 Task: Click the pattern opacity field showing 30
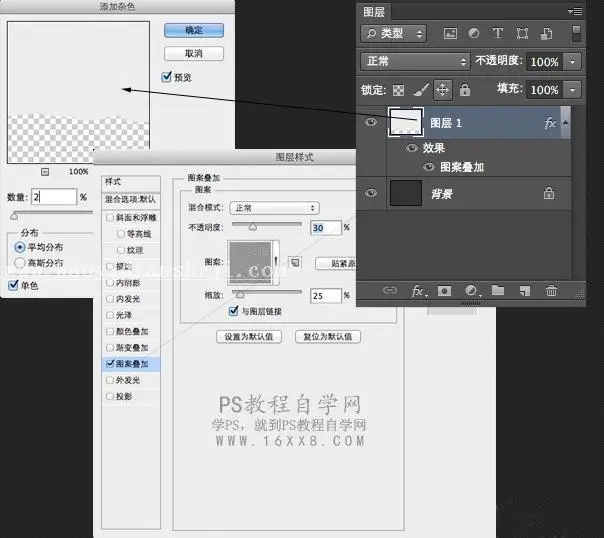(326, 228)
